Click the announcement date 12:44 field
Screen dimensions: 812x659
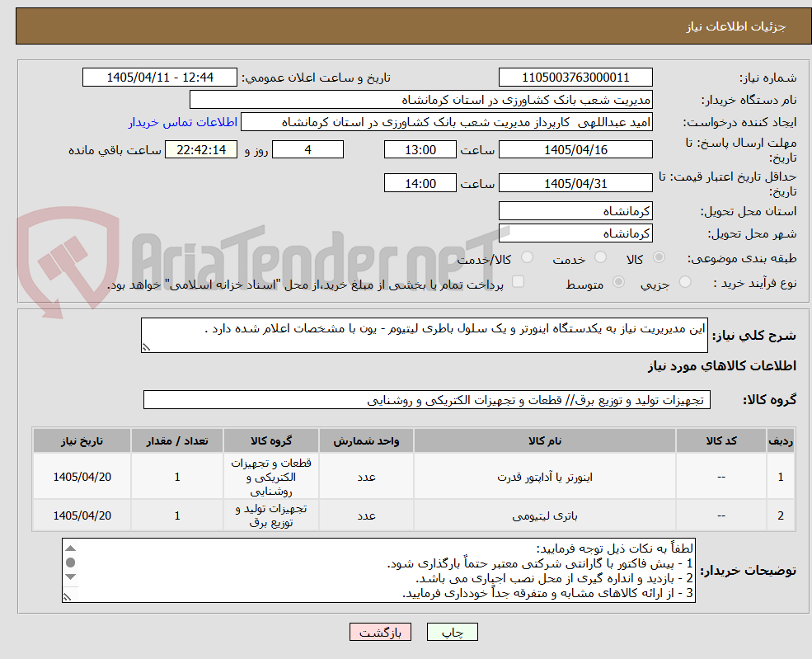click(159, 78)
